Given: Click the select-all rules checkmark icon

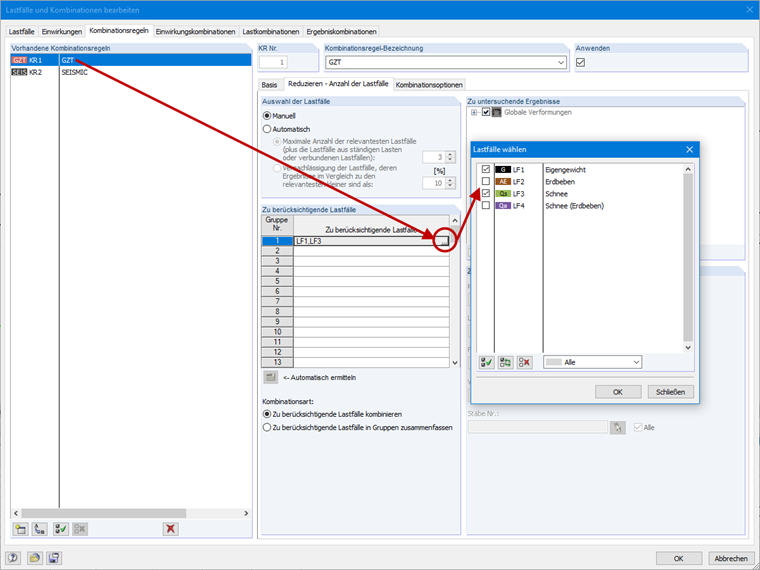Looking at the screenshot, I should tap(61, 528).
